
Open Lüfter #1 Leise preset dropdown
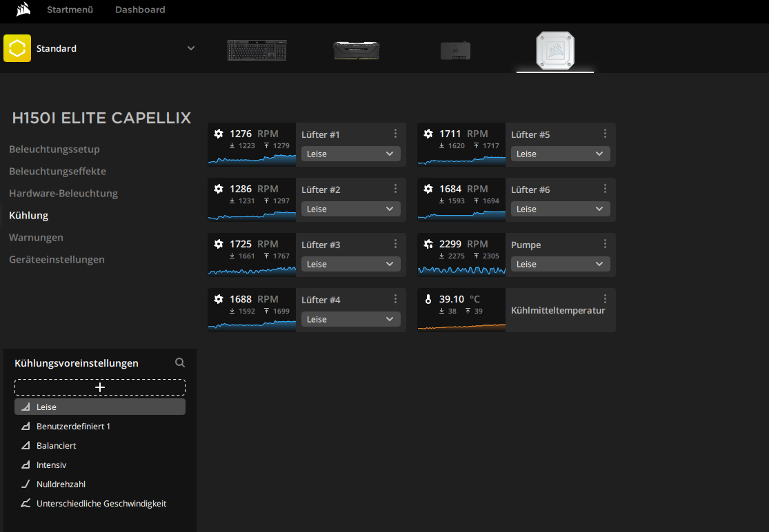click(x=350, y=154)
